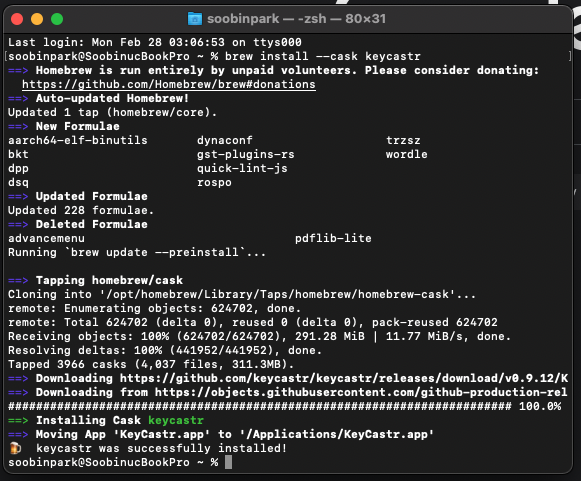The image size is (581, 481).
Task: Click the 'Tapped 3966 casks' line
Action: click(x=151, y=365)
